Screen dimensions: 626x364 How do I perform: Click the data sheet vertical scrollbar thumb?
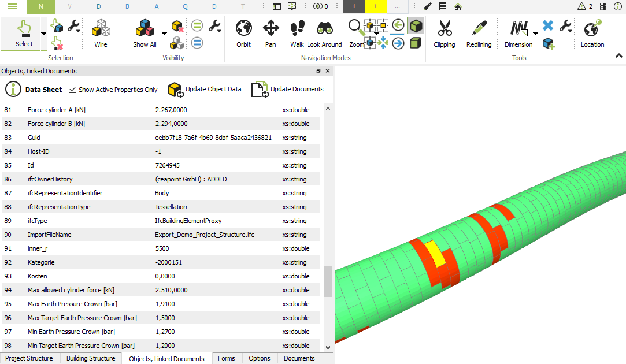pyautogui.click(x=328, y=281)
